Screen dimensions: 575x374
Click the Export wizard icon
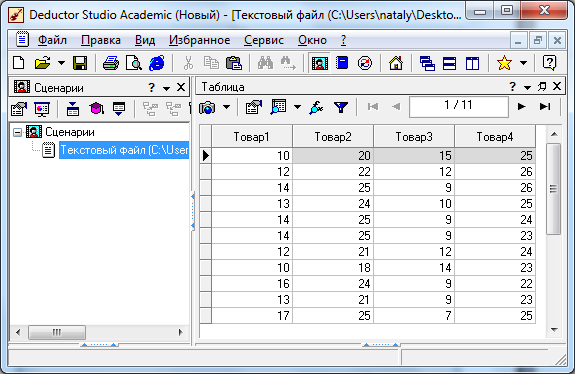(119, 109)
